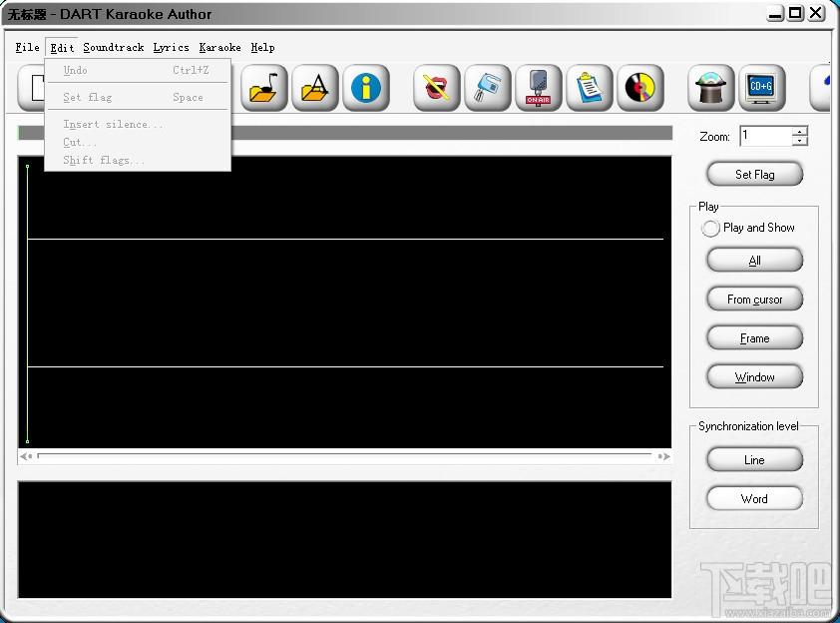
Task: Launch the magician hat wizard icon
Action: [711, 88]
